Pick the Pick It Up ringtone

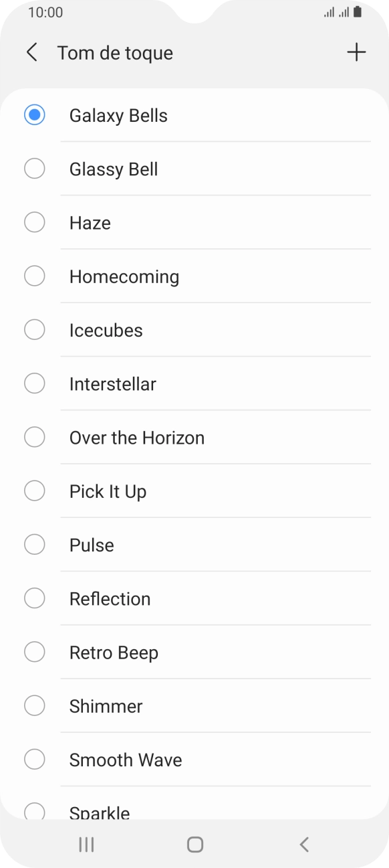click(x=194, y=491)
